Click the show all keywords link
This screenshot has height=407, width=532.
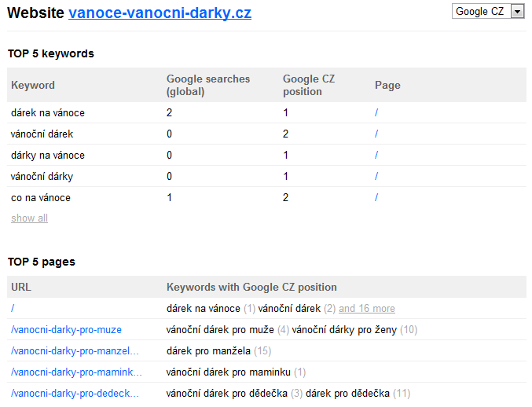pyautogui.click(x=29, y=218)
